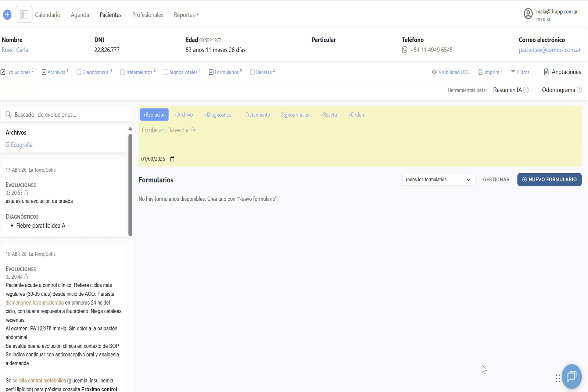Image resolution: width=588 pixels, height=392 pixels.
Task: Click the blue plus add button
Action: (7, 15)
